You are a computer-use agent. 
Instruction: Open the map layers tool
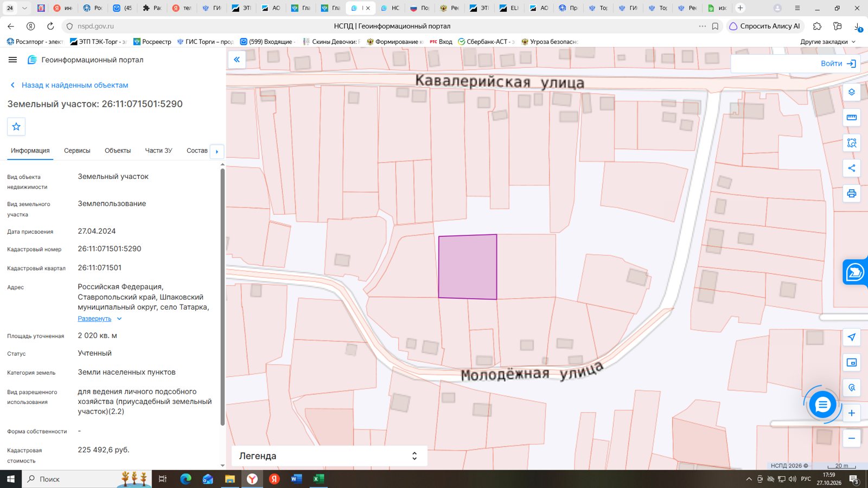tap(852, 92)
